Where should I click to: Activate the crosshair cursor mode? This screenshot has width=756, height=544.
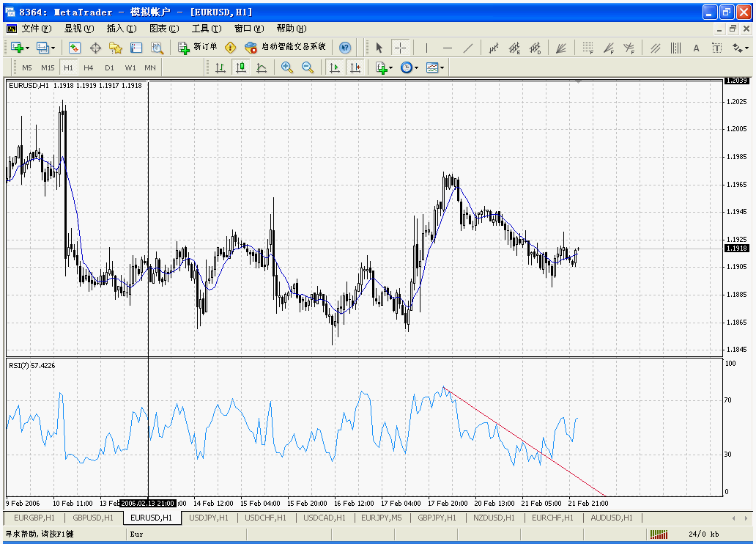pos(400,48)
